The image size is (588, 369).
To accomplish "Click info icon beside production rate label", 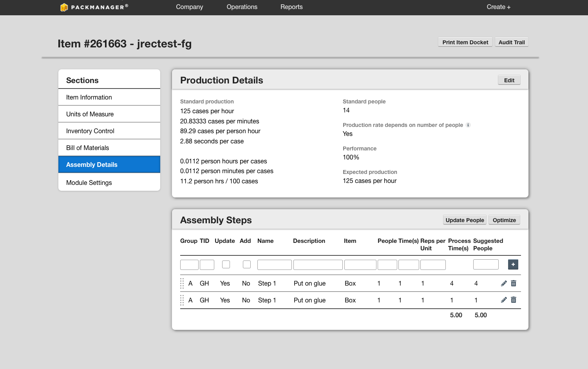I will tap(468, 125).
